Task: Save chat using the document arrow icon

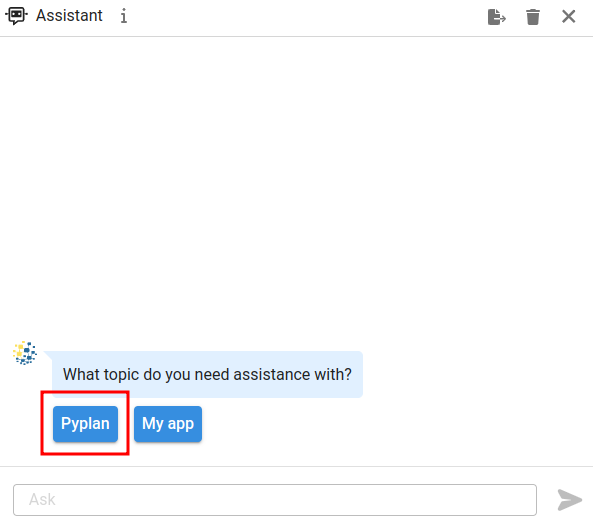Action: (x=497, y=17)
